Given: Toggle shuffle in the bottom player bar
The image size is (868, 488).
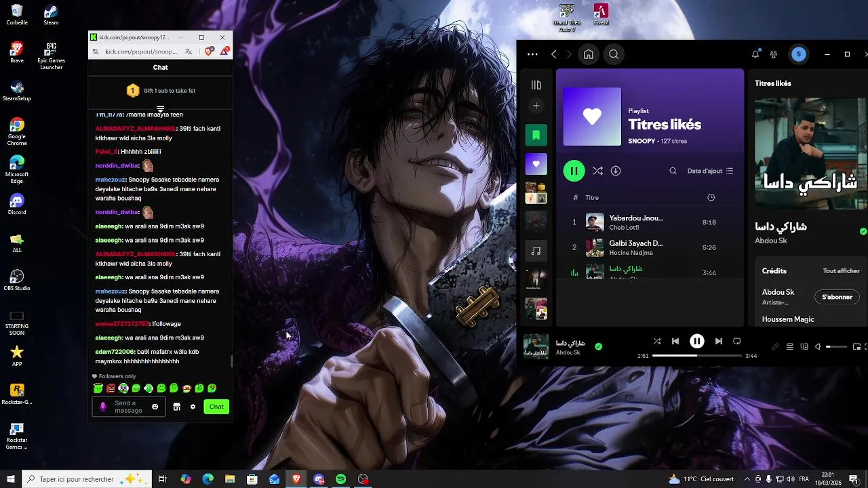Looking at the screenshot, I should [x=656, y=341].
